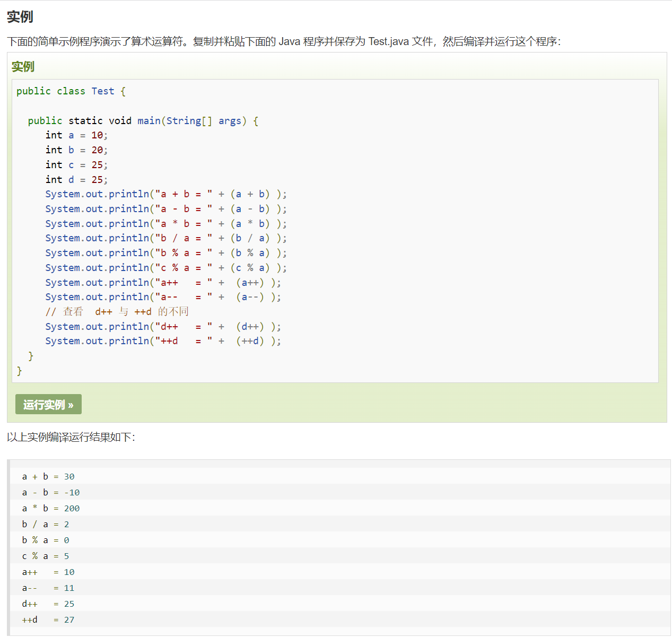
Task: Click the "int a = 10;" declaration
Action: click(76, 135)
